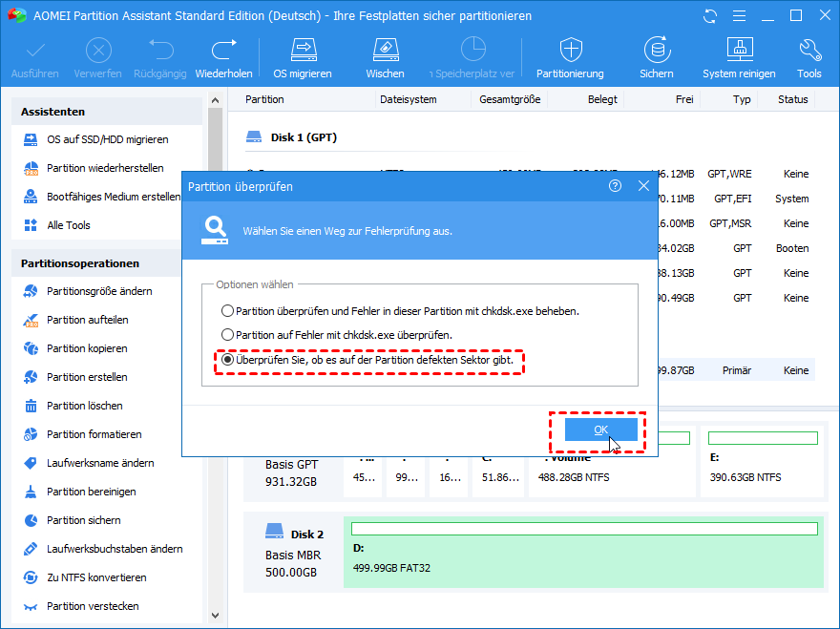Click the Partitionsoperationen section header
840x629 pixels.
(96, 263)
